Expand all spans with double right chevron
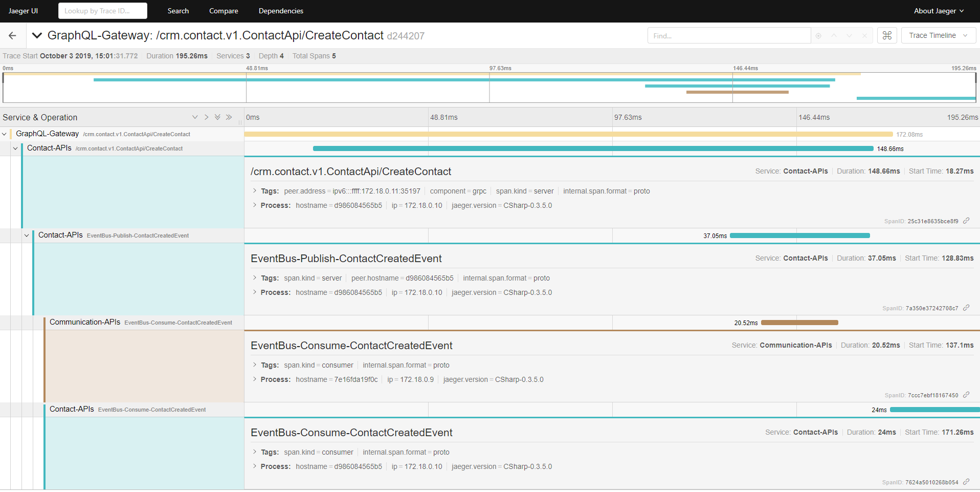The height and width of the screenshot is (492, 980). coord(229,117)
